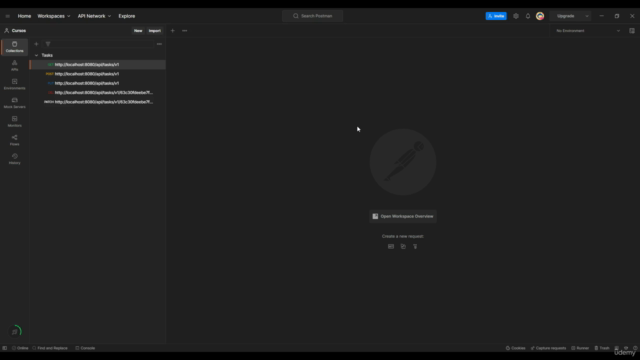Open Capture requests in status bar
Viewport: 640px width, 360px height.
(548, 348)
